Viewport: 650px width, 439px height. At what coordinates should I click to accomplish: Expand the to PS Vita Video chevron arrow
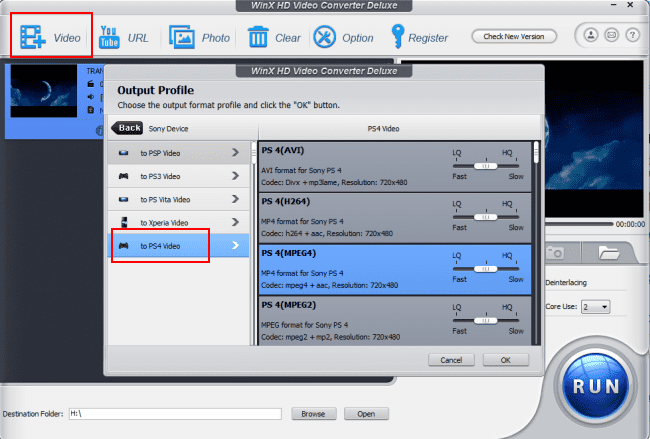tap(235, 199)
